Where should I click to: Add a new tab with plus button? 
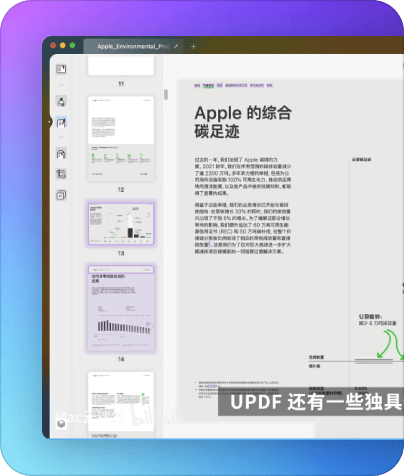(193, 46)
